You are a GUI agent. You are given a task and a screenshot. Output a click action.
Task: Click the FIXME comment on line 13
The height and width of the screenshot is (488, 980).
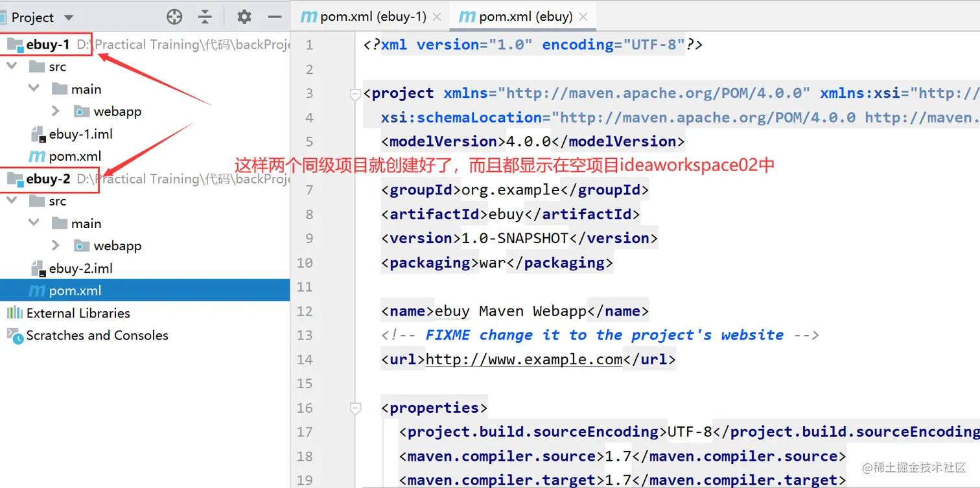(x=600, y=335)
